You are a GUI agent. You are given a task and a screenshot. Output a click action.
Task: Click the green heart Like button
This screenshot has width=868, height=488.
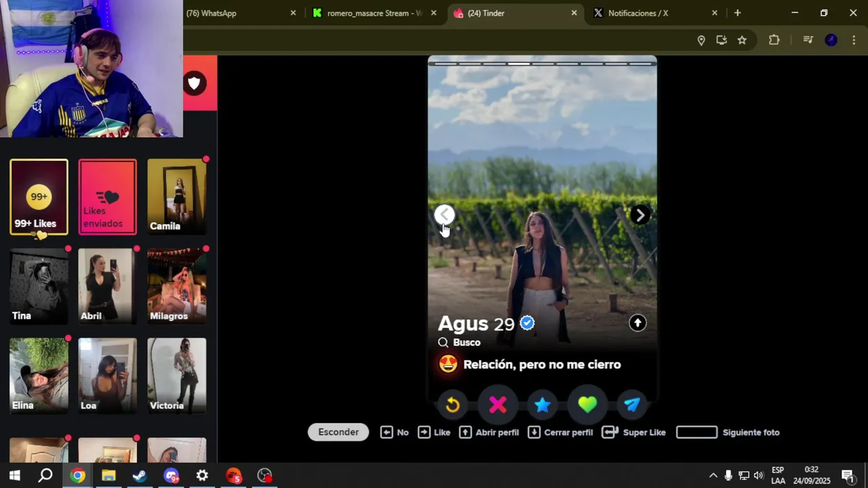tap(587, 405)
